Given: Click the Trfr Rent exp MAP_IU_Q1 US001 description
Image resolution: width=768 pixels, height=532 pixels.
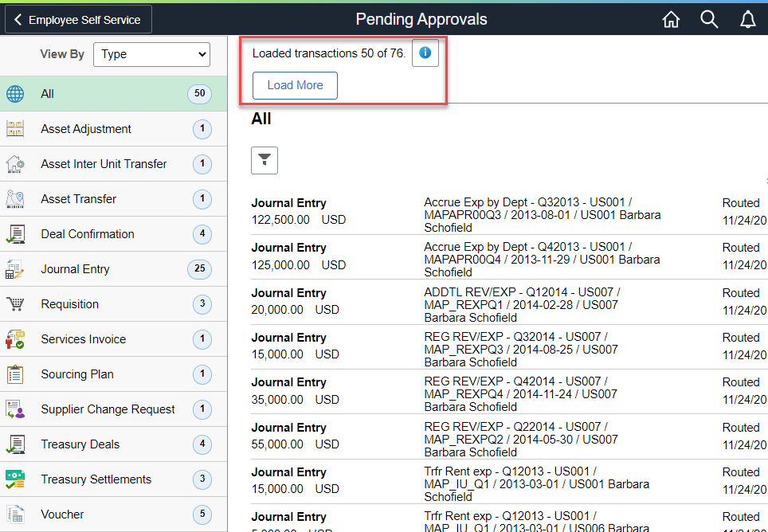Looking at the screenshot, I should pyautogui.click(x=537, y=484).
